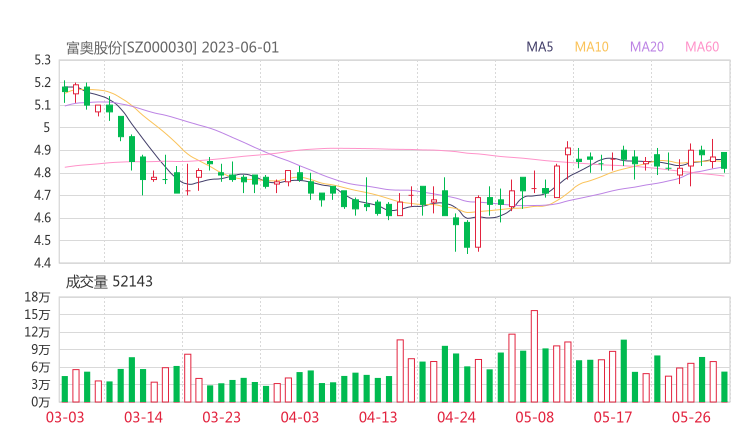Click the 4.5 price axis label

[42, 240]
